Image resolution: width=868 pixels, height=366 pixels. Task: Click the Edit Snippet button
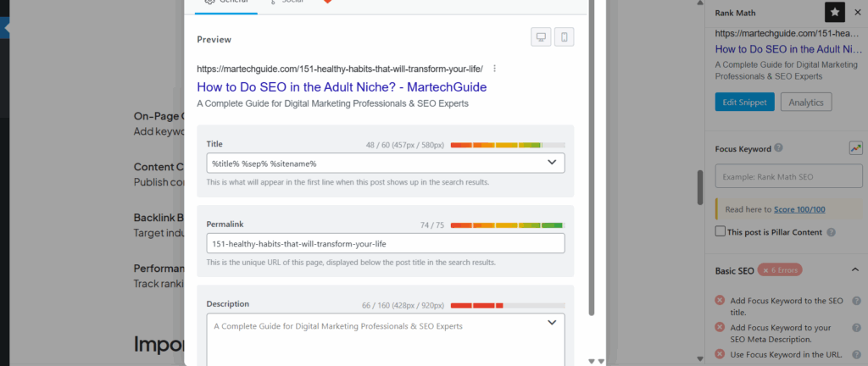pos(744,103)
